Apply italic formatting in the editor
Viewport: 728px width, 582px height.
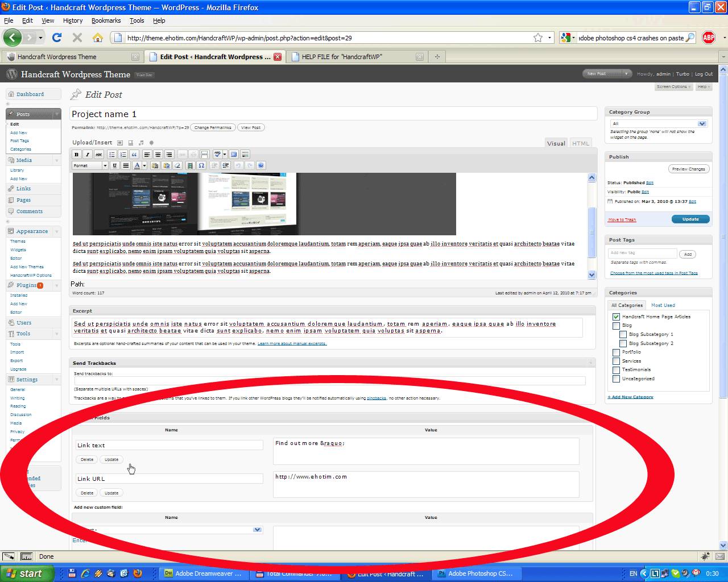(88, 155)
